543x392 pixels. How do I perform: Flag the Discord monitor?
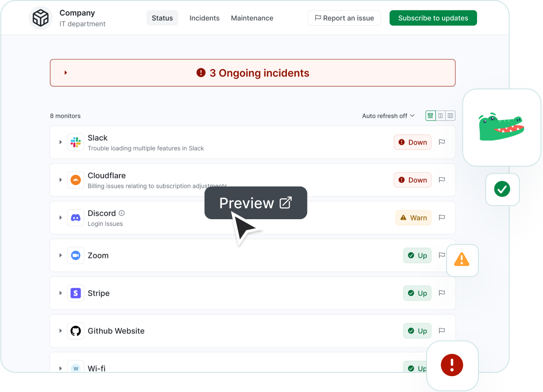(442, 217)
